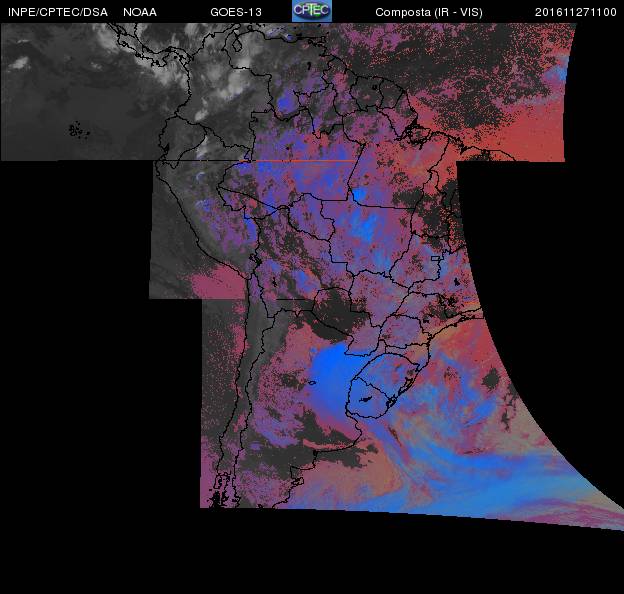The width and height of the screenshot is (624, 594).
Task: Click the NOAA label in the header
Action: (139, 12)
